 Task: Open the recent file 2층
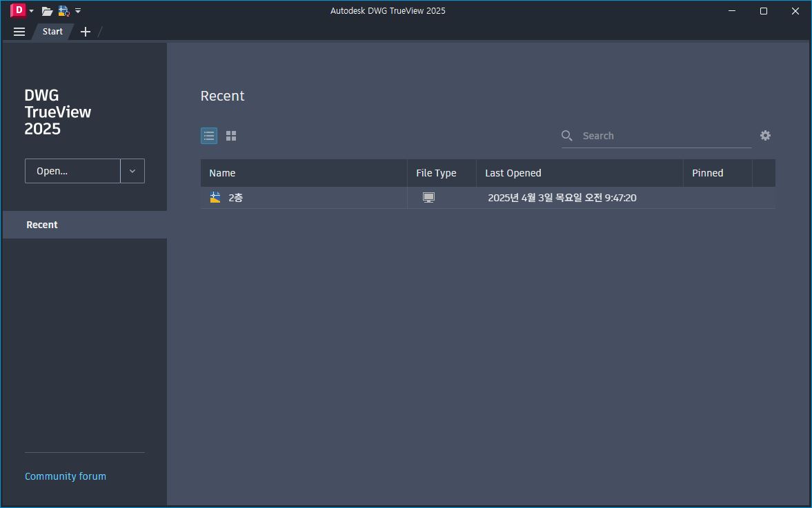pos(488,198)
